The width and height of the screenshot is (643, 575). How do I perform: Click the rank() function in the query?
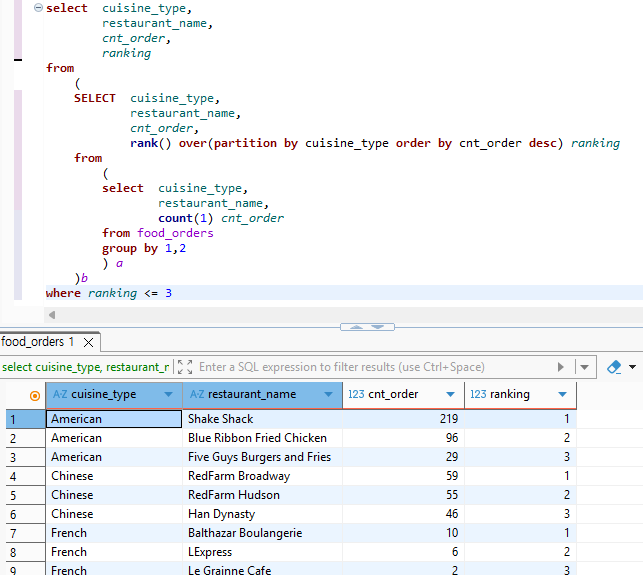coord(150,143)
